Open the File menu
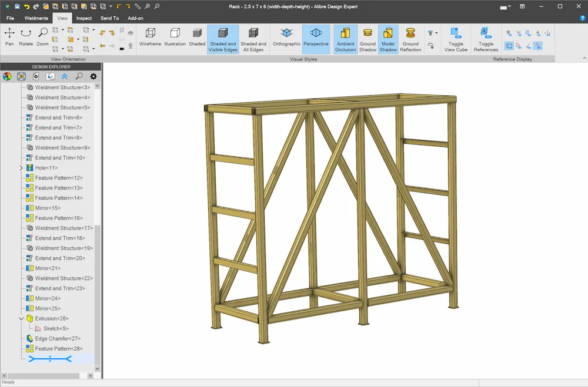The height and width of the screenshot is (387, 588). click(10, 18)
